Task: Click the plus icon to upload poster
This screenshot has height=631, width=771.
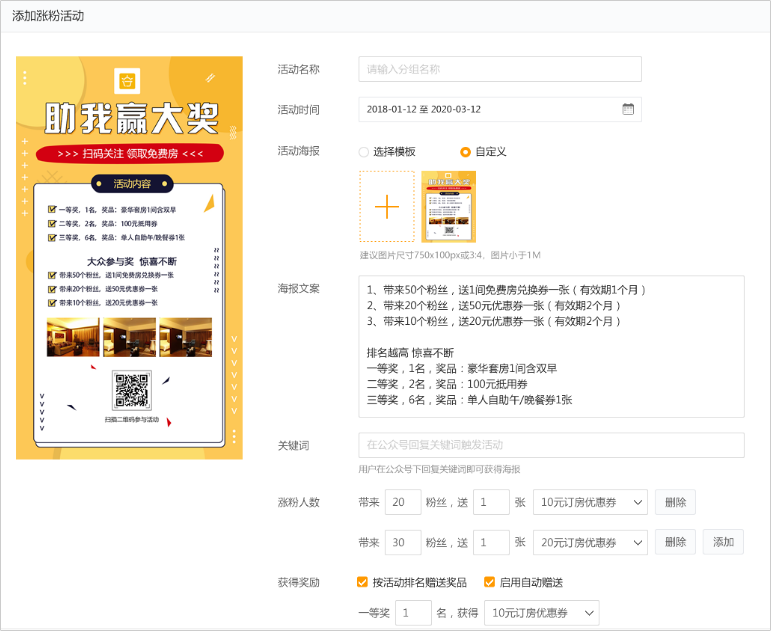Action: [387, 206]
